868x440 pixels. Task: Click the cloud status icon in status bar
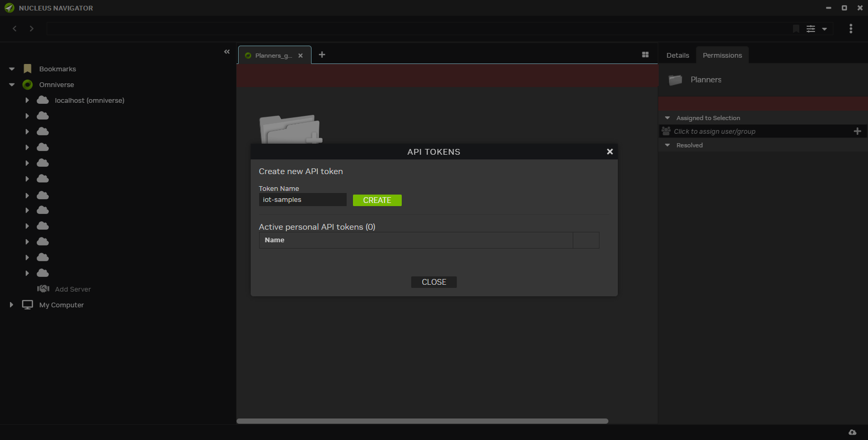click(x=852, y=432)
